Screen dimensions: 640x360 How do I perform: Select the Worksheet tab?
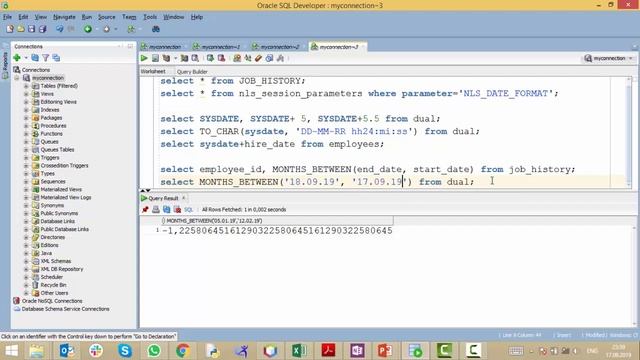153,71
